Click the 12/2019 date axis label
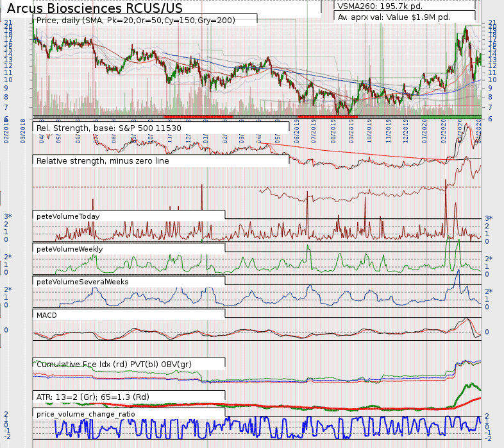Screen dimensions: 504x448 [405, 131]
